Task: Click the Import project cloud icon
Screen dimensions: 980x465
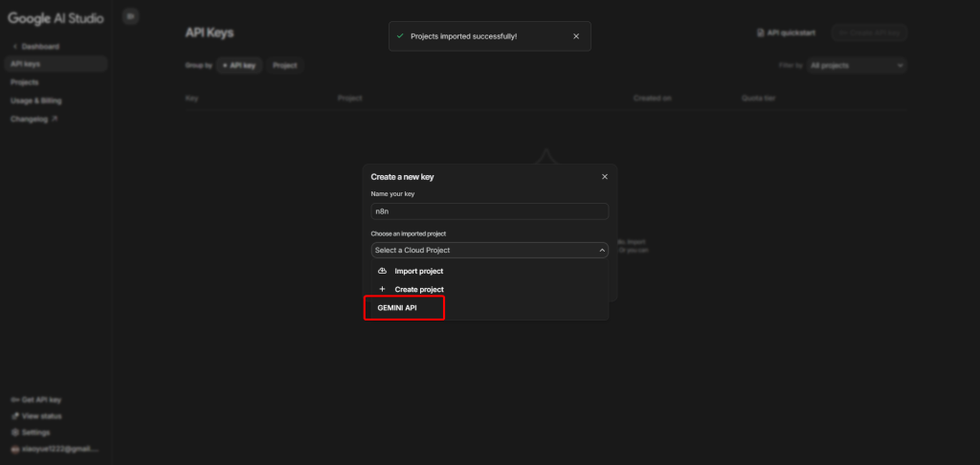Action: pyautogui.click(x=383, y=271)
